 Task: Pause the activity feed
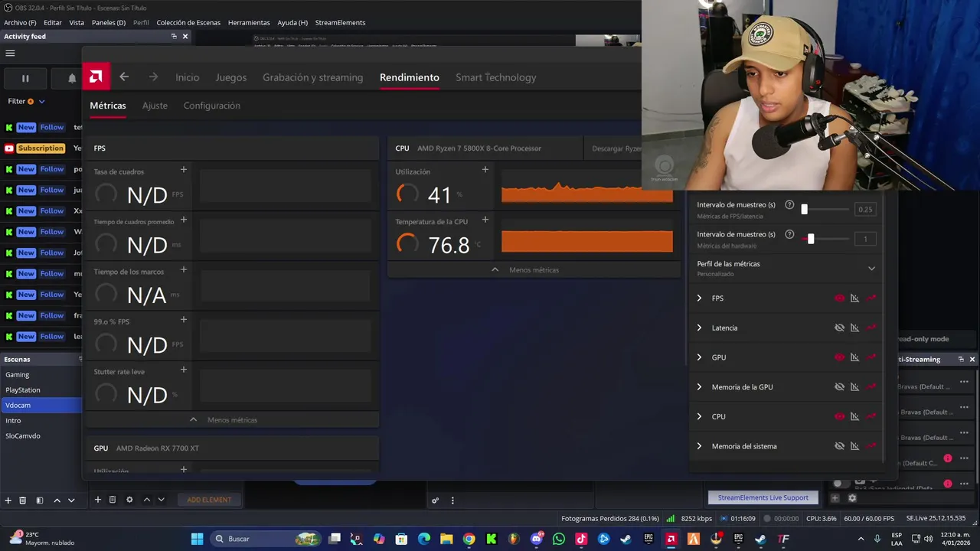tap(25, 78)
